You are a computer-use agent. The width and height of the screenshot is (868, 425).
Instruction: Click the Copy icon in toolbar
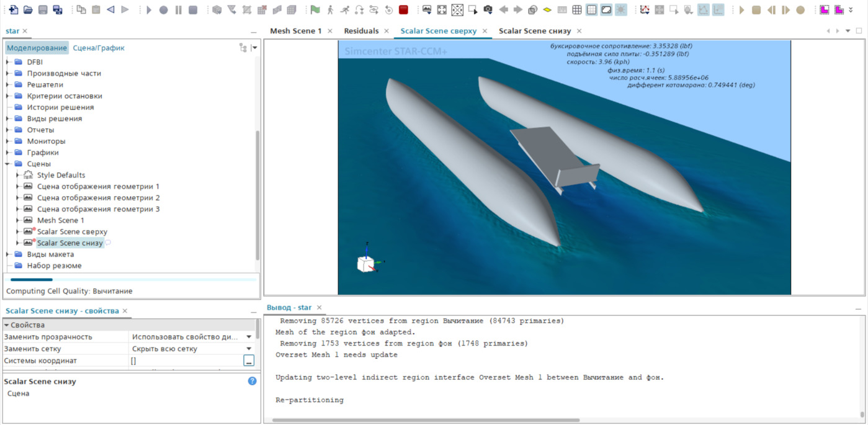(81, 10)
